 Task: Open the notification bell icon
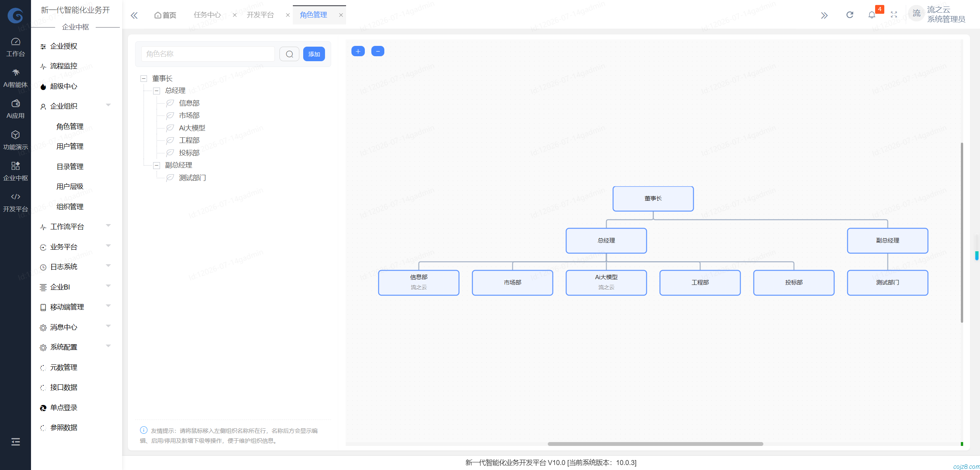coord(872,15)
